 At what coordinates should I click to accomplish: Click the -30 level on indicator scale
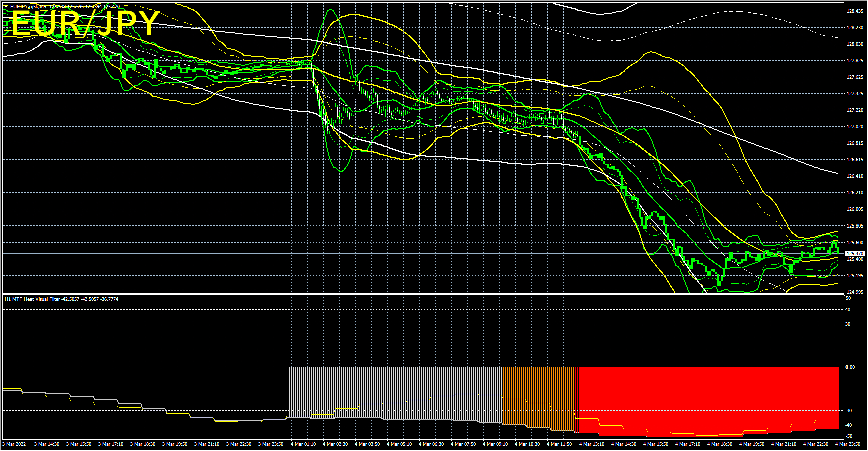(849, 411)
